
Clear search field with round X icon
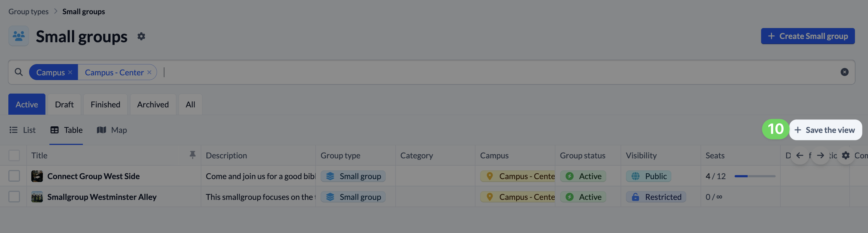(x=845, y=72)
